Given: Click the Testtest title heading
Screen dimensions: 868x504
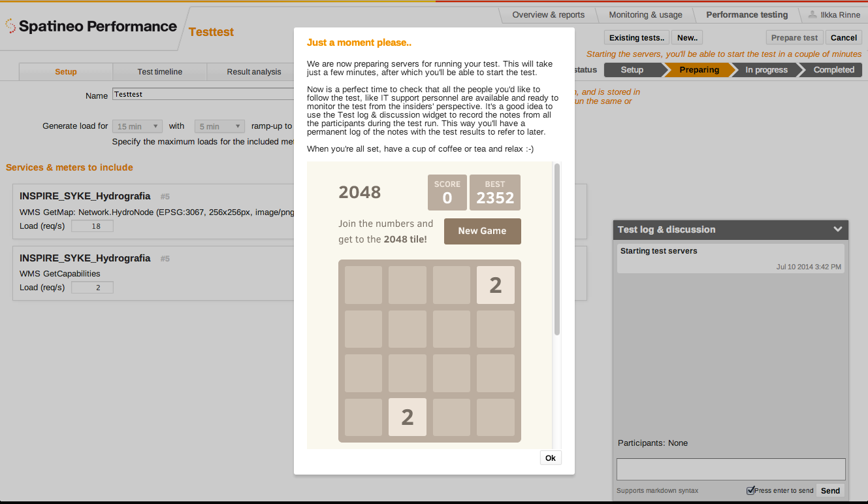Looking at the screenshot, I should coord(211,32).
